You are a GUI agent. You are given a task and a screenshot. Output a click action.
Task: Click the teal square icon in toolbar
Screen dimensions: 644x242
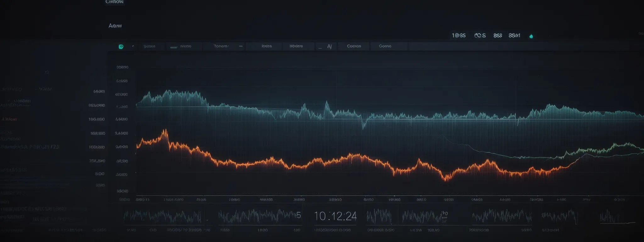pyautogui.click(x=121, y=47)
